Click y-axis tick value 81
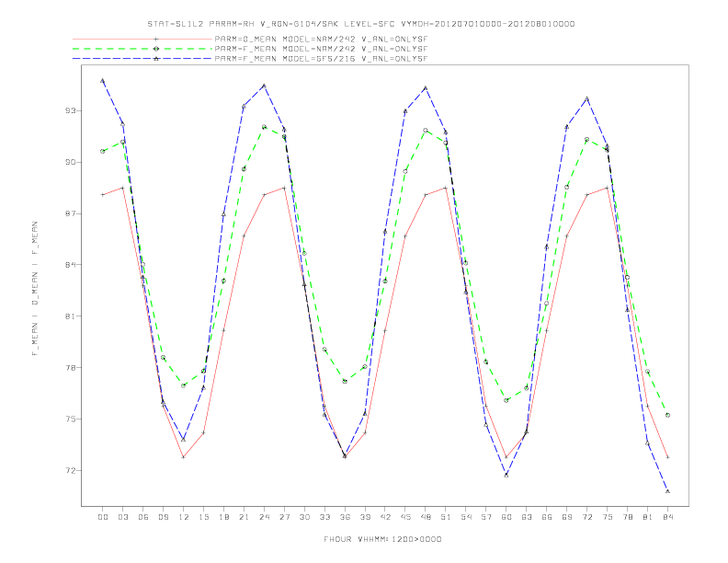Screen dimensions: 728x563 click(71, 316)
